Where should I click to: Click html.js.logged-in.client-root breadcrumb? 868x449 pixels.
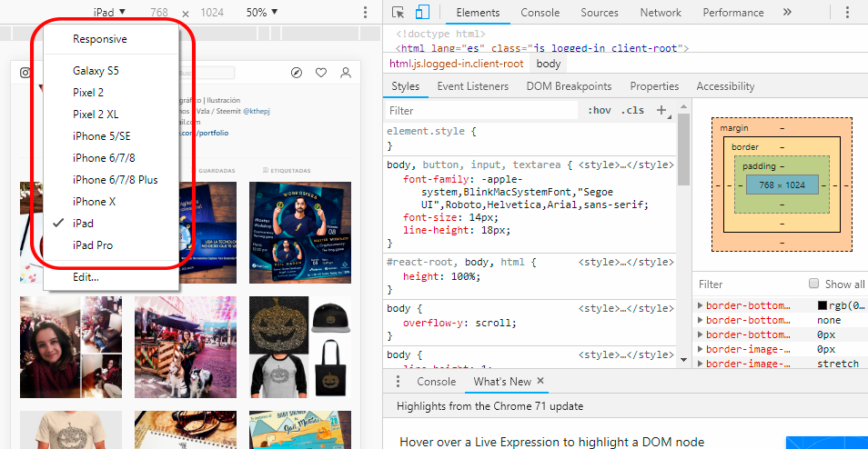[456, 64]
